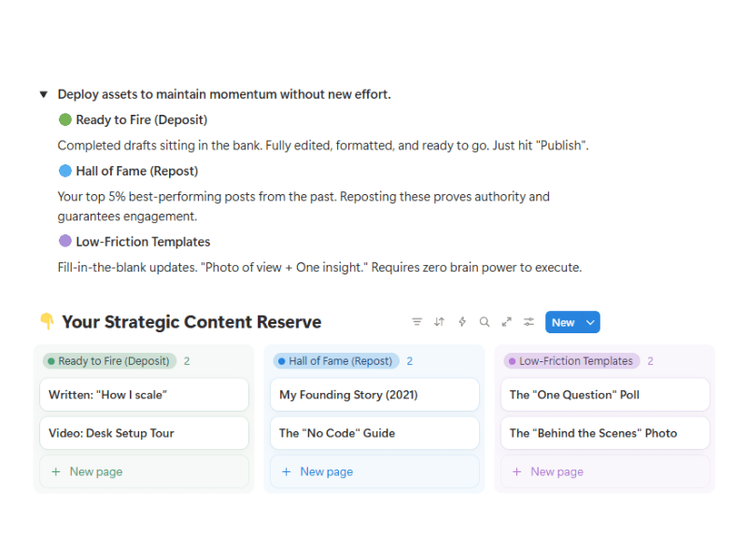The width and height of the screenshot is (747, 560).
Task: Open the "The 'No Code' Guide" card
Action: [374, 432]
